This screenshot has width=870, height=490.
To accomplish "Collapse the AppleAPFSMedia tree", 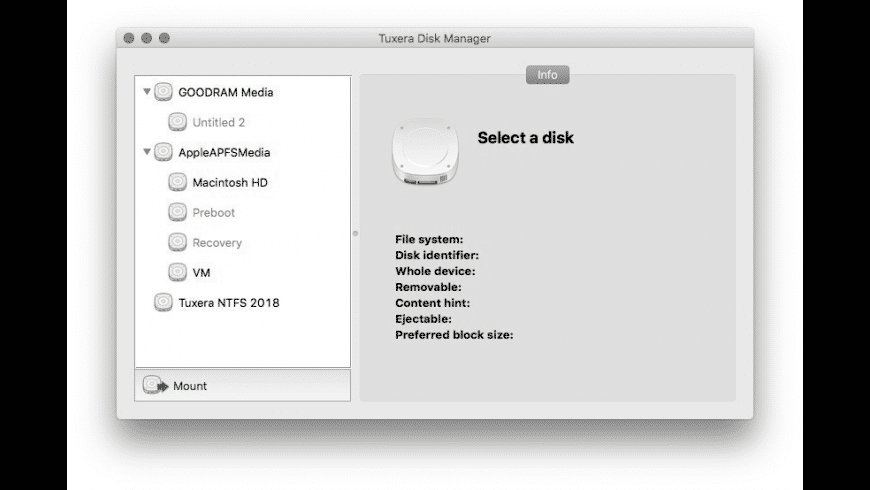I will [x=147, y=152].
